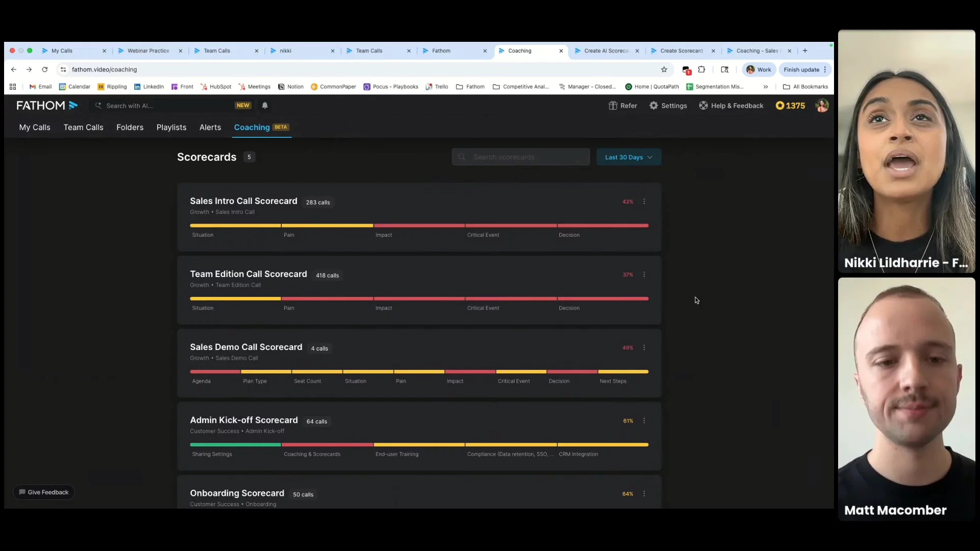Bookmark this page with star icon

point(664,70)
